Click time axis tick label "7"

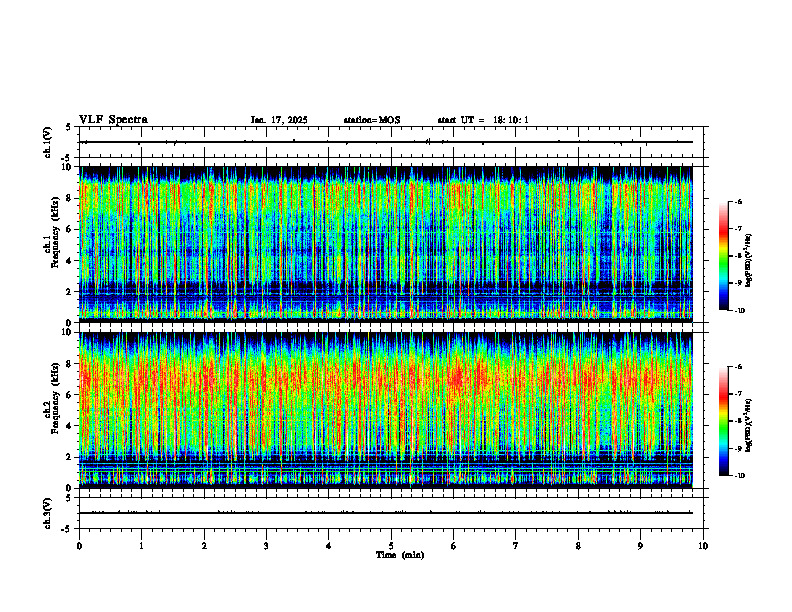pyautogui.click(x=516, y=546)
